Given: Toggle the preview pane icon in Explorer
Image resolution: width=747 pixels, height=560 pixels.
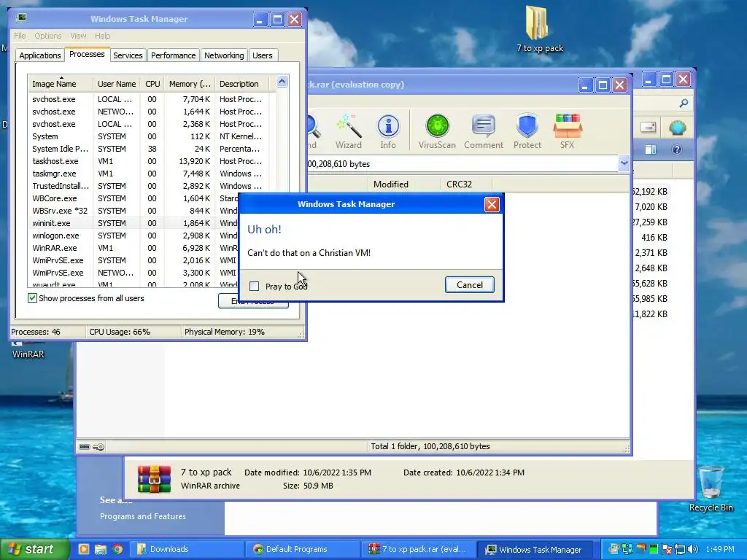Looking at the screenshot, I should tap(650, 149).
